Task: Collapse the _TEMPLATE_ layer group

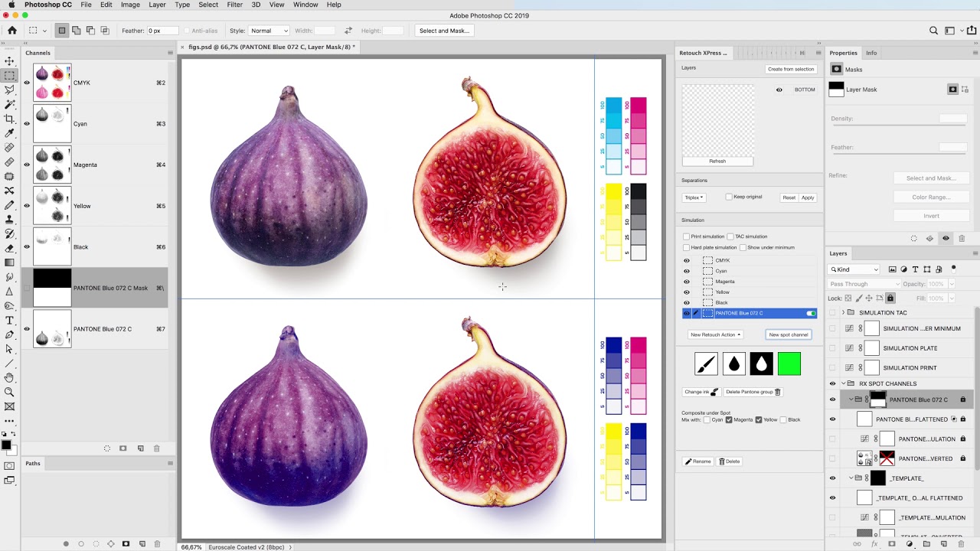Action: click(851, 478)
